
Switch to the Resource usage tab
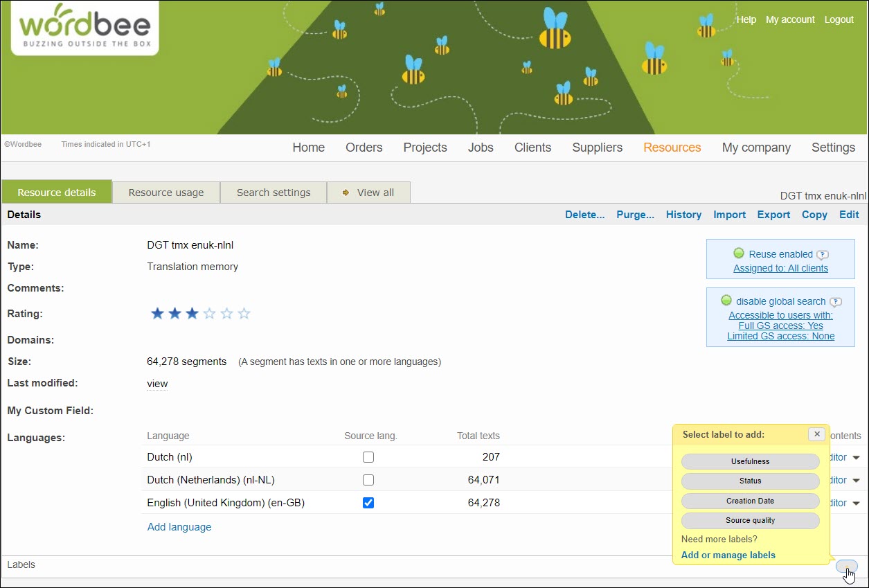coord(166,193)
